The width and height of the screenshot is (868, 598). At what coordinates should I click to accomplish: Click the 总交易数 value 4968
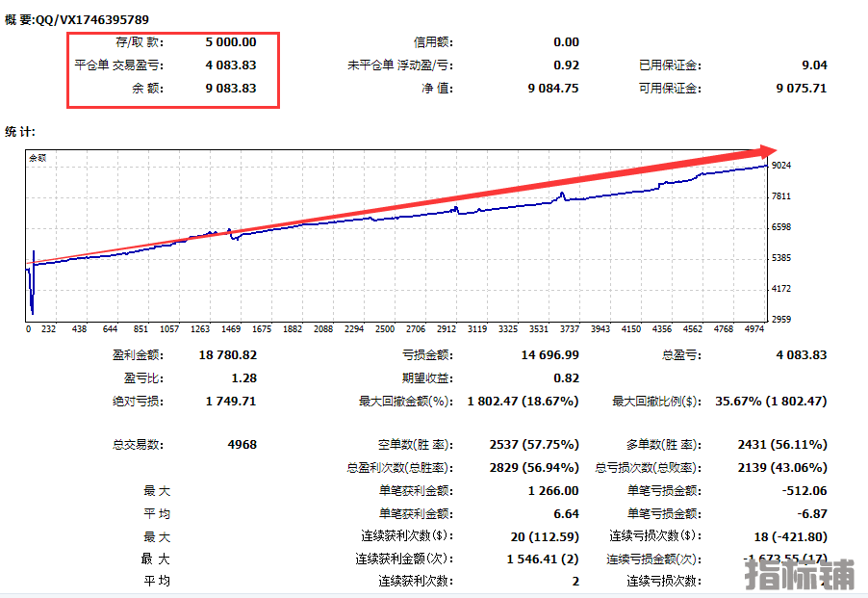click(241, 445)
